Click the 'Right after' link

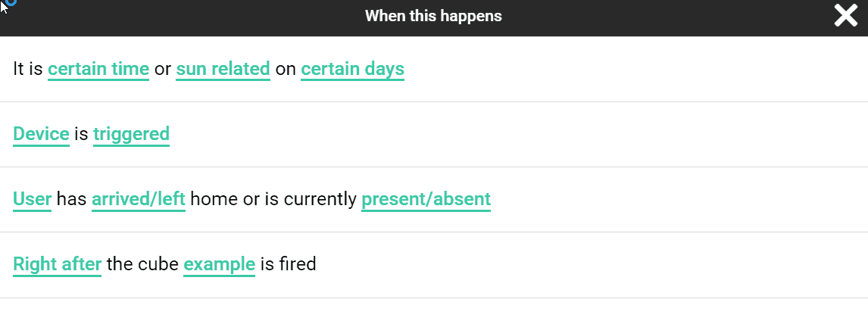click(57, 264)
